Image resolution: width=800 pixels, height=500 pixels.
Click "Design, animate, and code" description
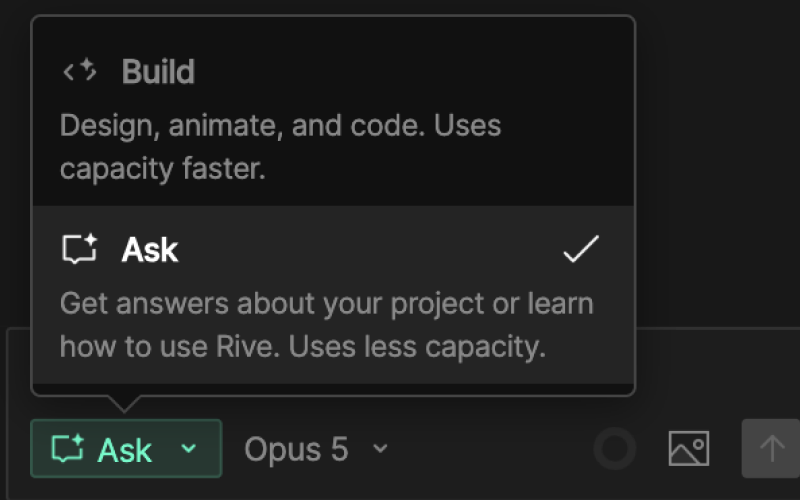pyautogui.click(x=242, y=126)
